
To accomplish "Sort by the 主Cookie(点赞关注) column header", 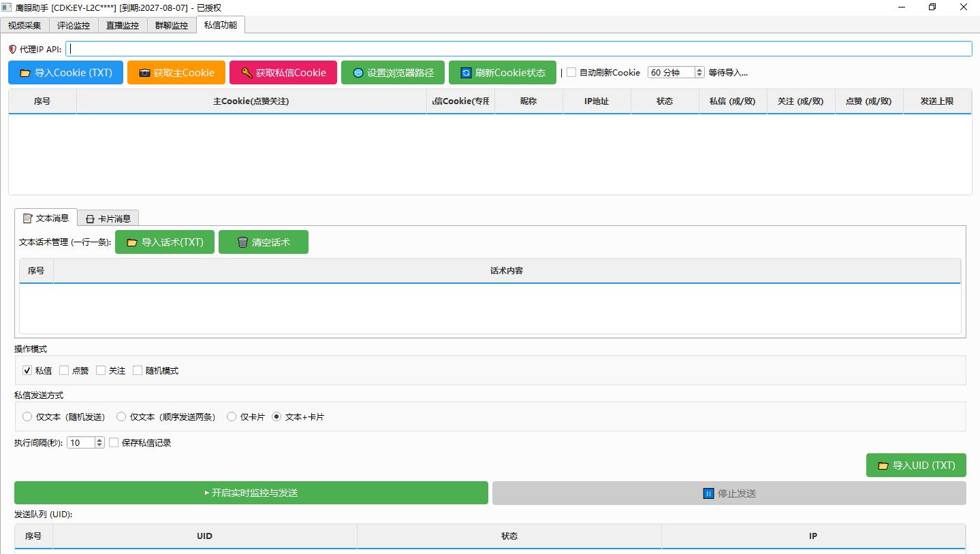I will pos(251,101).
